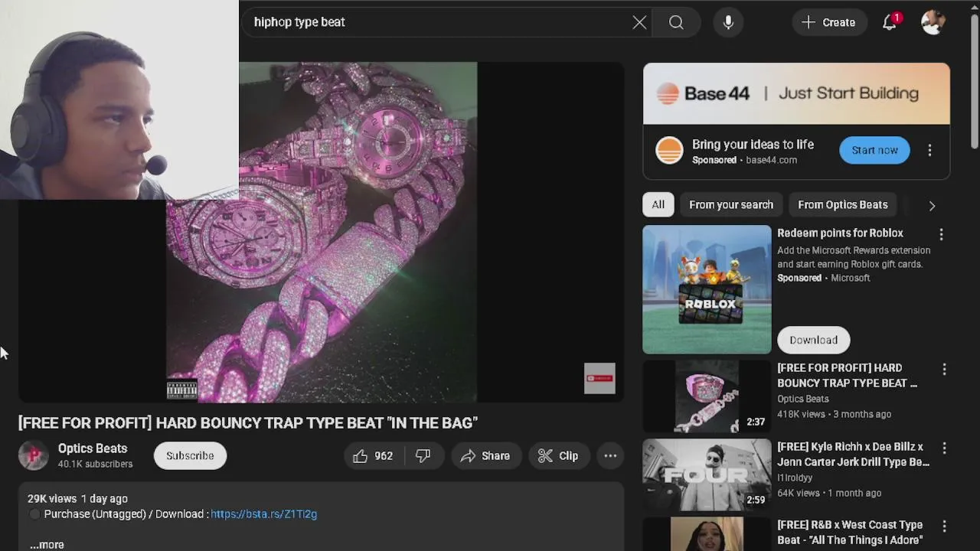Share the video

pyautogui.click(x=485, y=456)
